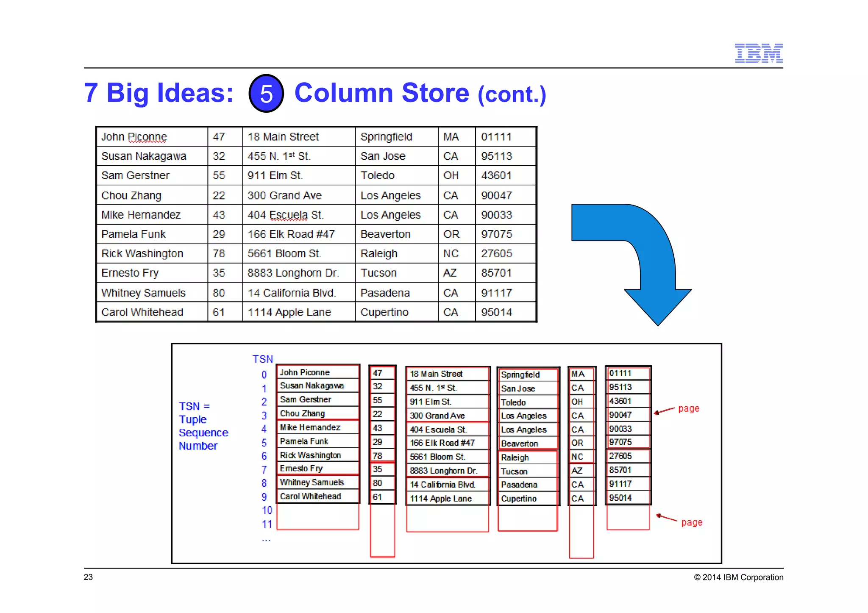Click 'Mike Hernandez' in the upper table

[141, 215]
